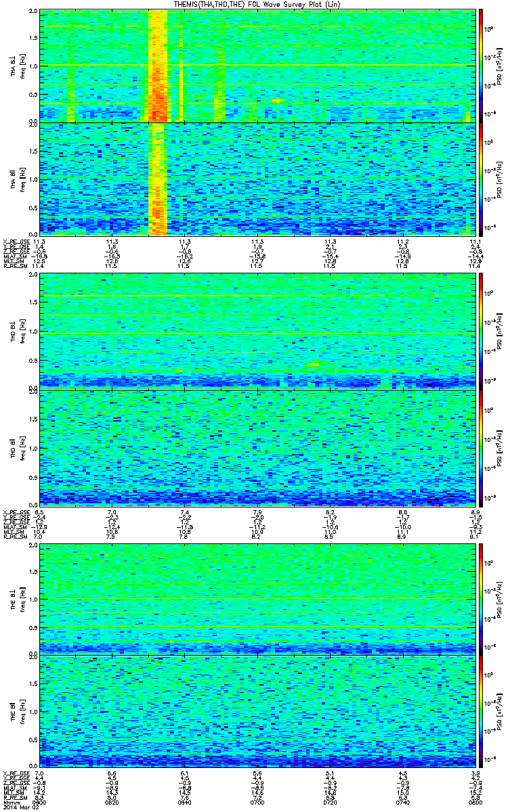The width and height of the screenshot is (508, 812).
Task: Click the "PSD [nT²/Hz]" label beside THD Bll colorbar
Action: pyautogui.click(x=499, y=447)
